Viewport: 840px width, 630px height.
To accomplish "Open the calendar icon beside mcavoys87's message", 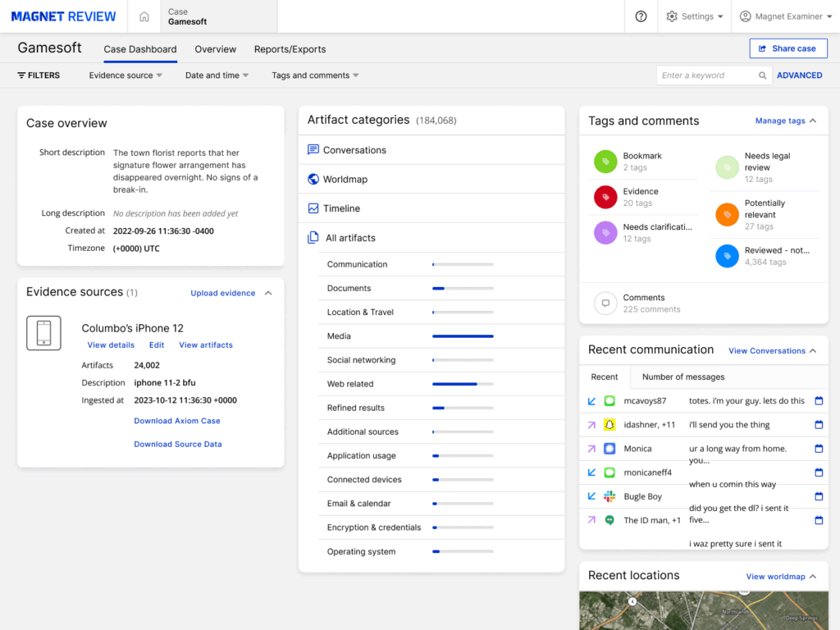I will [x=818, y=400].
